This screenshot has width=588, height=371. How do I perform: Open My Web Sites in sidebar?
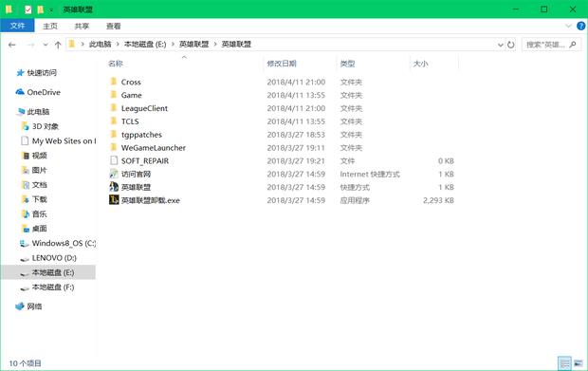click(x=58, y=140)
